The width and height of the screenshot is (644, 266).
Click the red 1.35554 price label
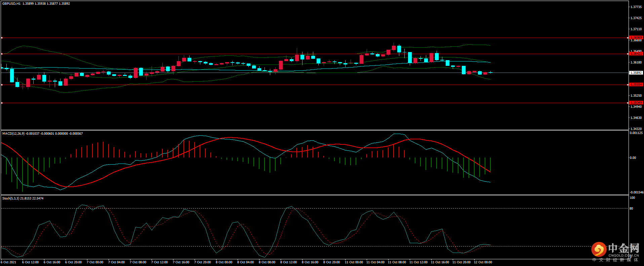click(x=636, y=85)
